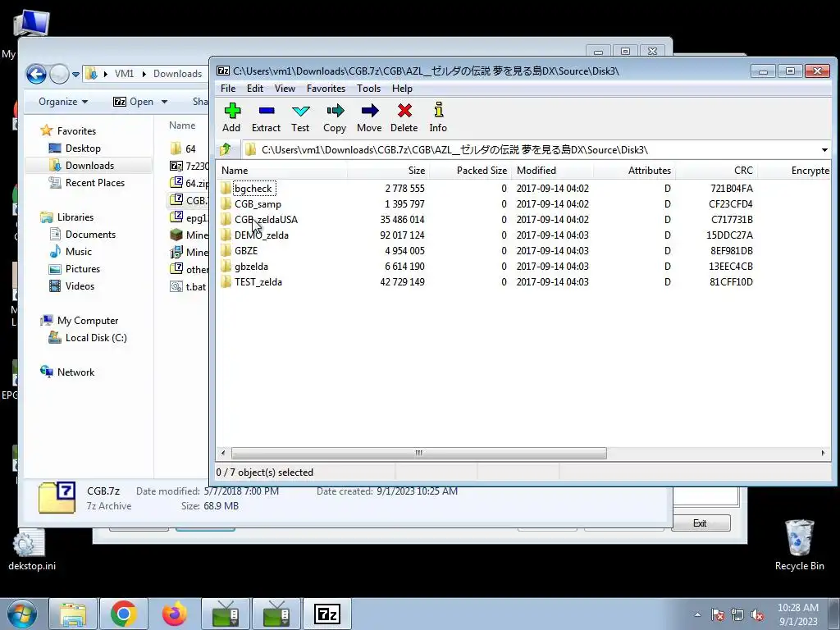This screenshot has width=840, height=630.
Task: Open the Info tool in 7-Zip
Action: pos(438,117)
